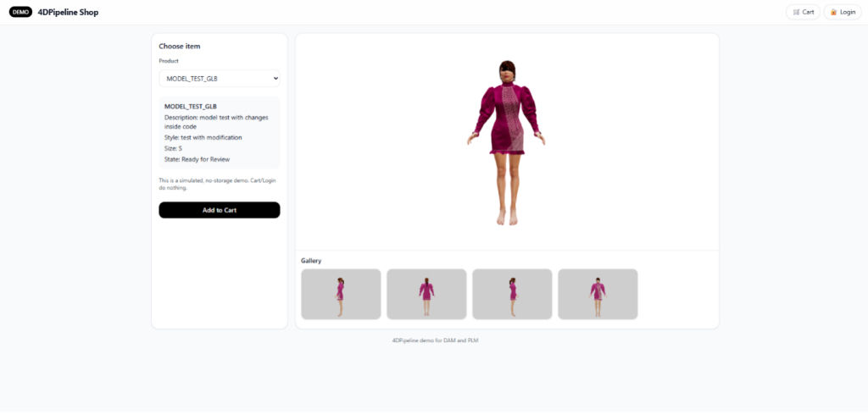Click the simulated no-storage demo note
This screenshot has width=868, height=415.
click(x=217, y=185)
